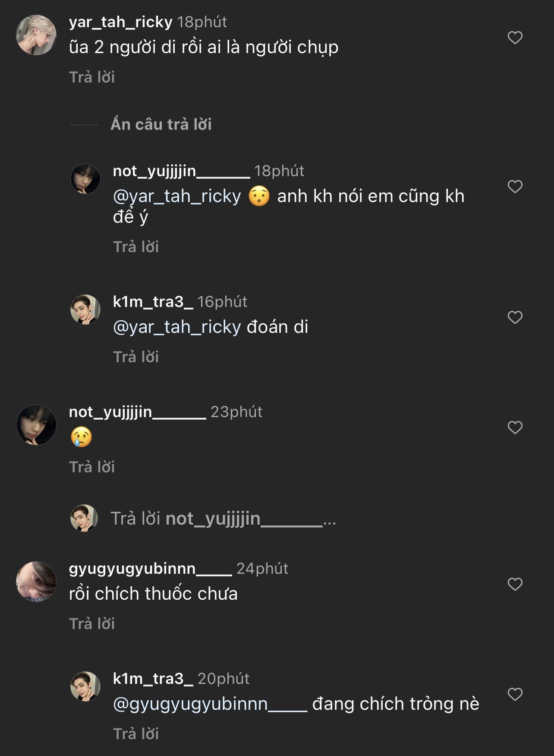Open gyugyugyubinnn's avatar
The width and height of the screenshot is (554, 756).
[x=36, y=581]
